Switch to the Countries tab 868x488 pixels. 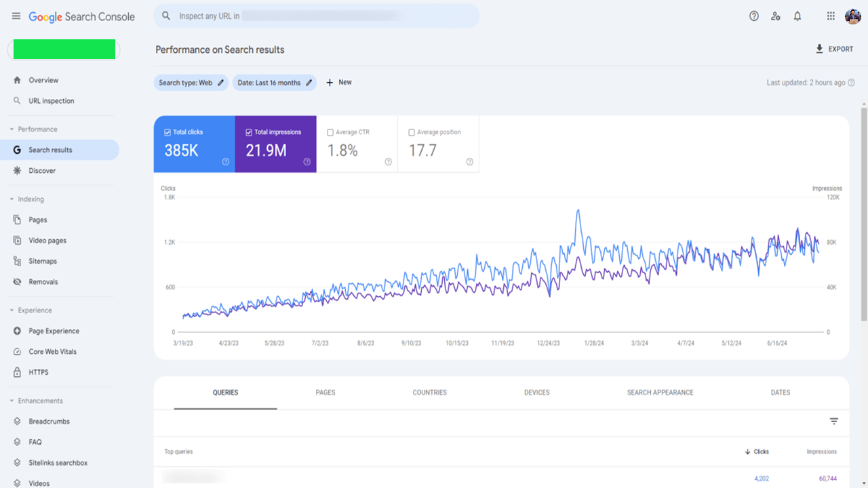[x=429, y=392]
